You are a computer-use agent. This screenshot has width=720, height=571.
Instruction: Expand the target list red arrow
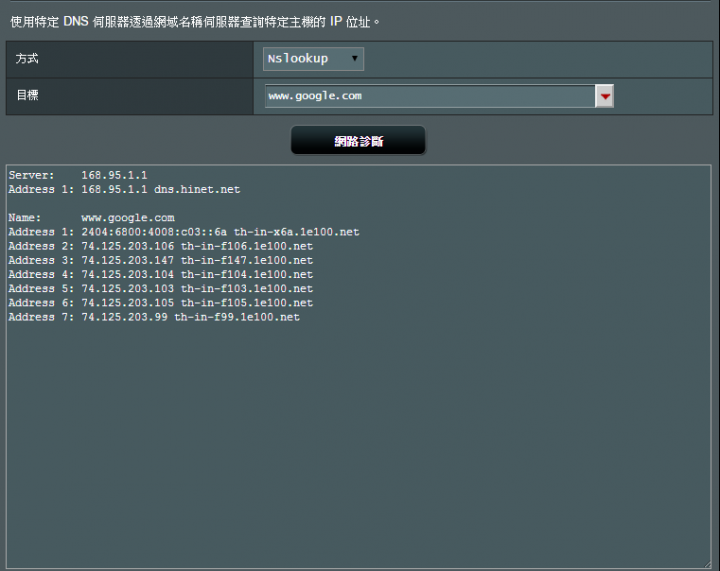click(604, 96)
